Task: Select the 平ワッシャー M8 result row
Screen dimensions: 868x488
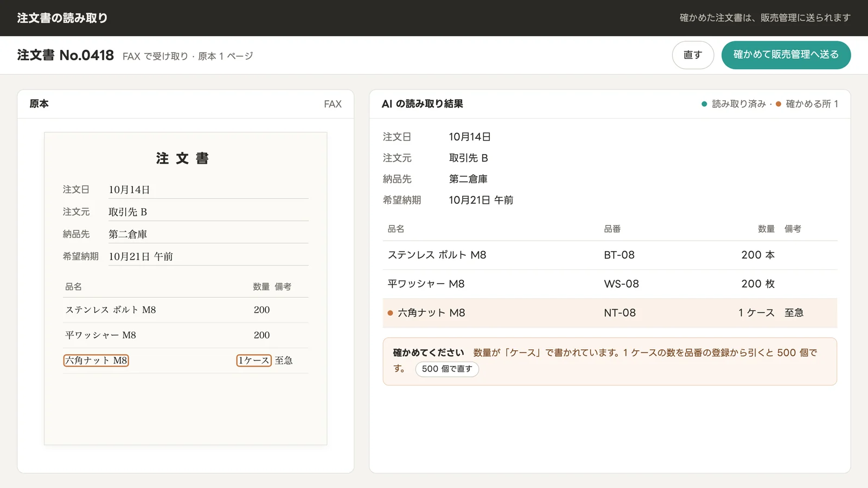Action: [610, 284]
